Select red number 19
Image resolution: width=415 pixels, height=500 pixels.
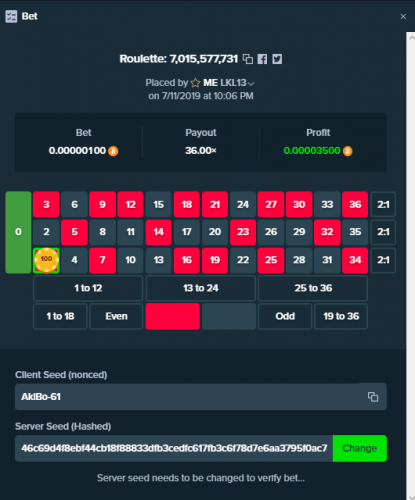(215, 260)
